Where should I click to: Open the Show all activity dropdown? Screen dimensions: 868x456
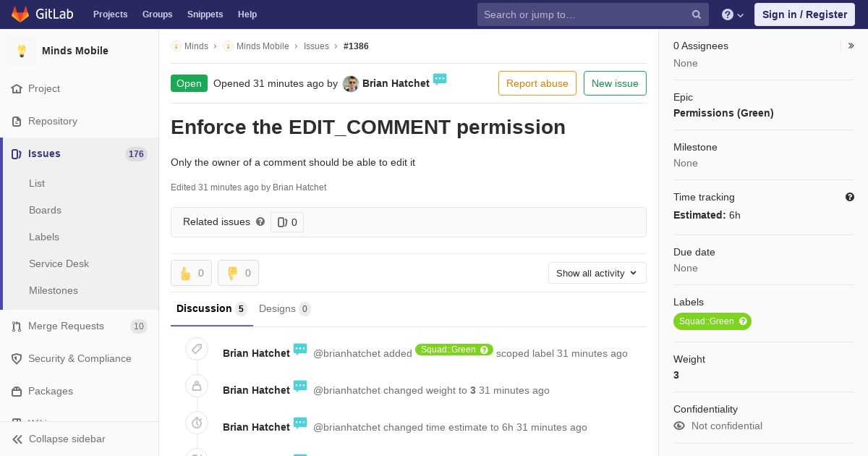(597, 273)
